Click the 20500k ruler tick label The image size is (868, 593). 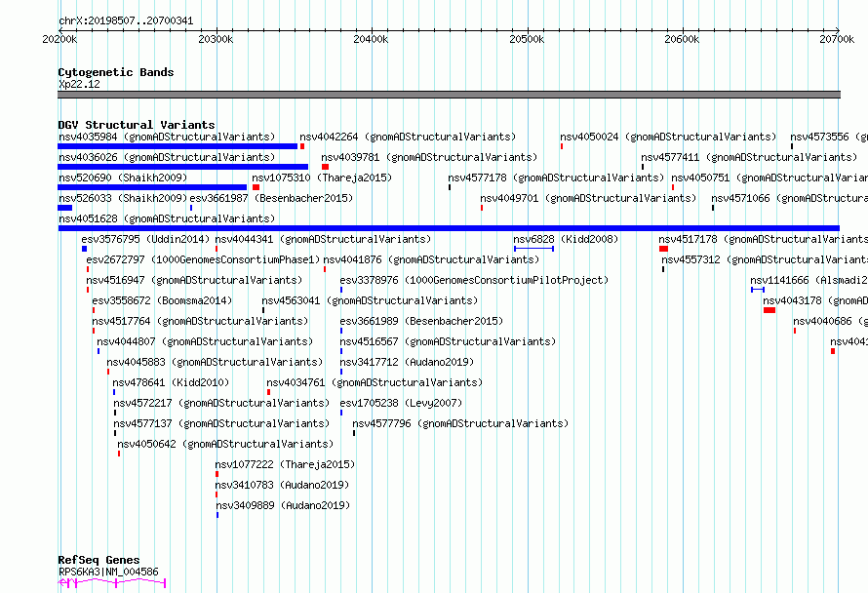[527, 39]
